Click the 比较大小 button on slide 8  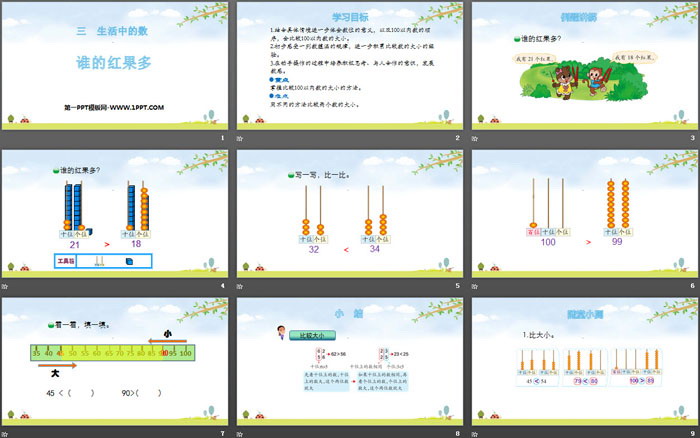tap(312, 335)
